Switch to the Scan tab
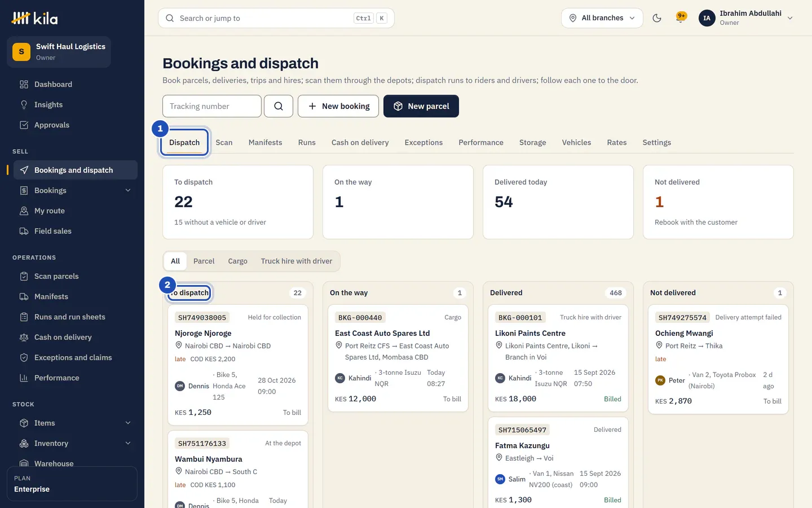812x508 pixels. [x=224, y=142]
